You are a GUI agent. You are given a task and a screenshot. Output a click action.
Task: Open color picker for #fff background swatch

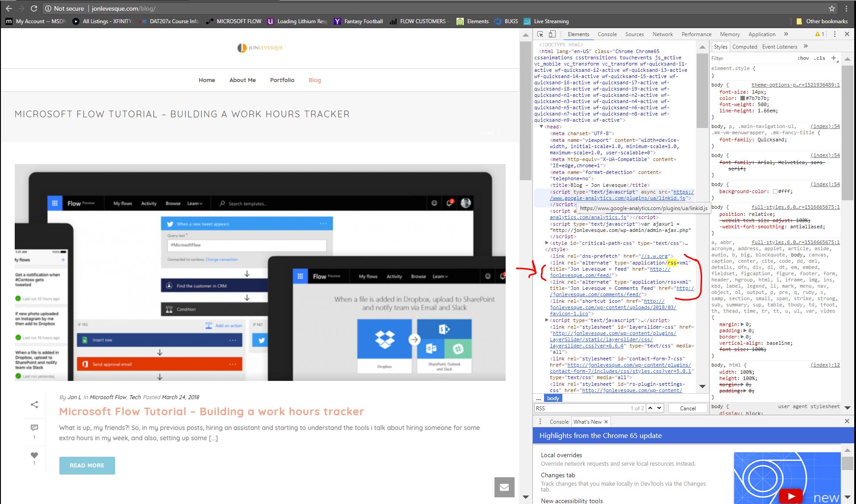[775, 191]
